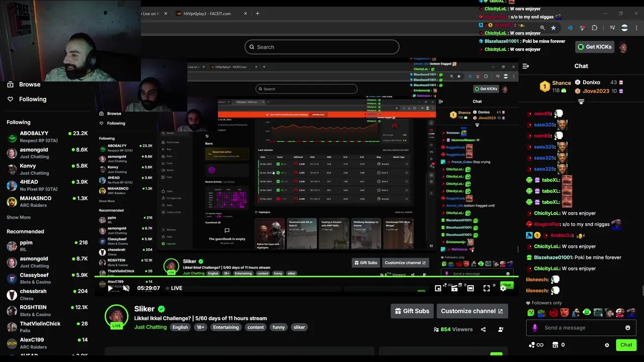Play the Sliker stream from the player bar

pyautogui.click(x=111, y=288)
